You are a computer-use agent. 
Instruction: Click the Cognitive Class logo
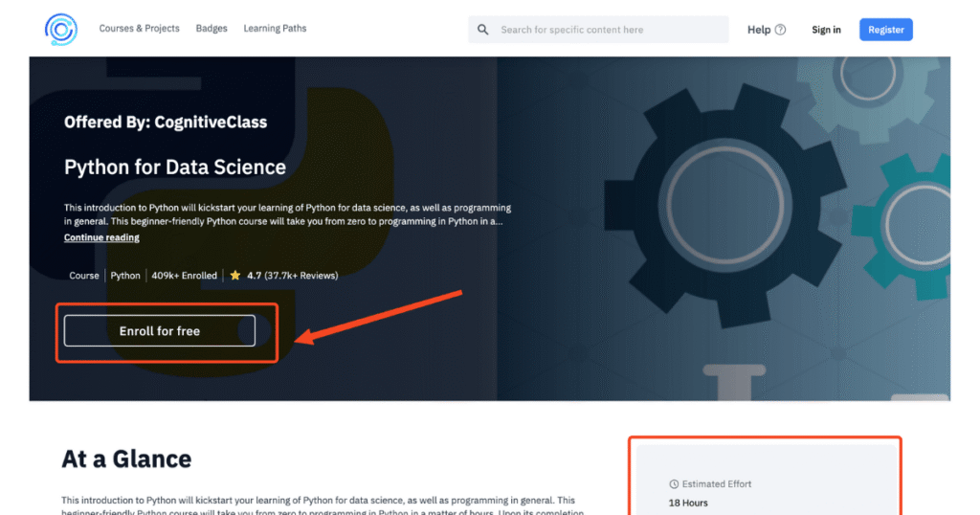tap(61, 30)
